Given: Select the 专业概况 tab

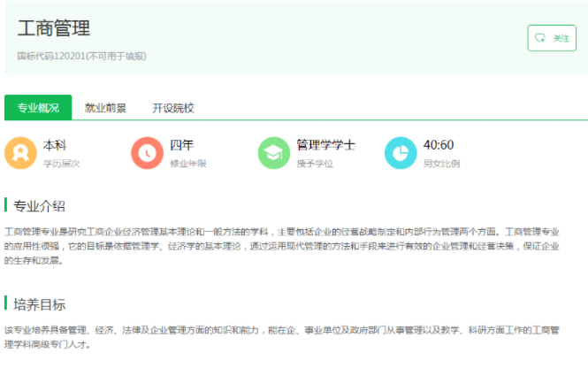Looking at the screenshot, I should 38,108.
